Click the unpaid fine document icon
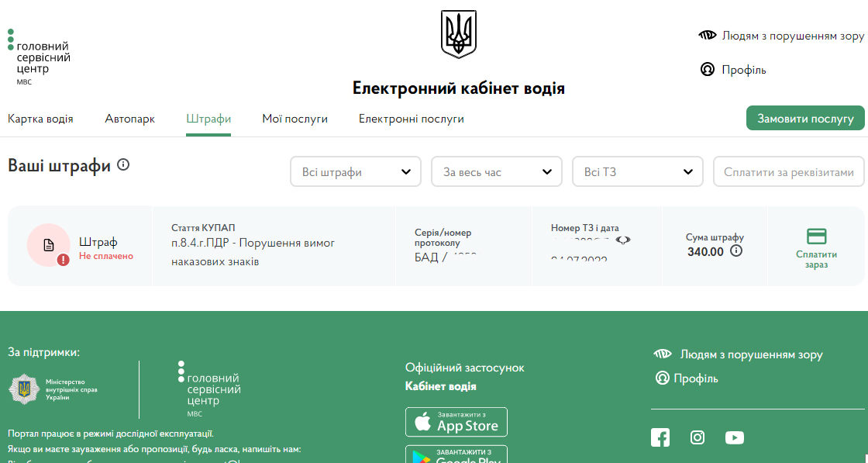This screenshot has height=463, width=868. pos(49,245)
